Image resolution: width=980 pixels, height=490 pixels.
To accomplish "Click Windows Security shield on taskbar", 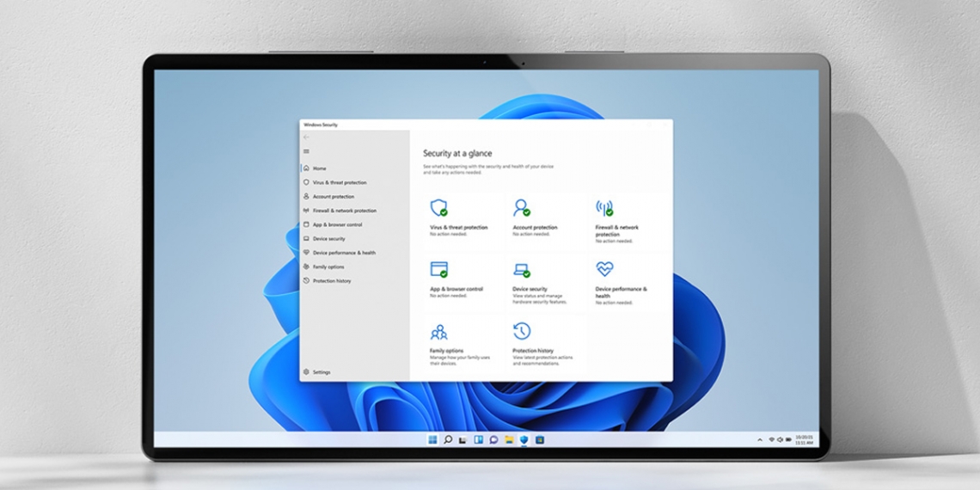I will pyautogui.click(x=524, y=440).
